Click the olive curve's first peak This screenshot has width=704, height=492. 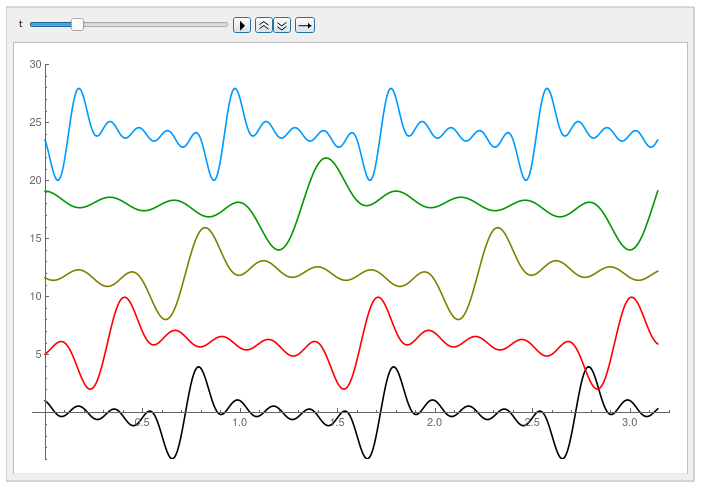[x=204, y=228]
